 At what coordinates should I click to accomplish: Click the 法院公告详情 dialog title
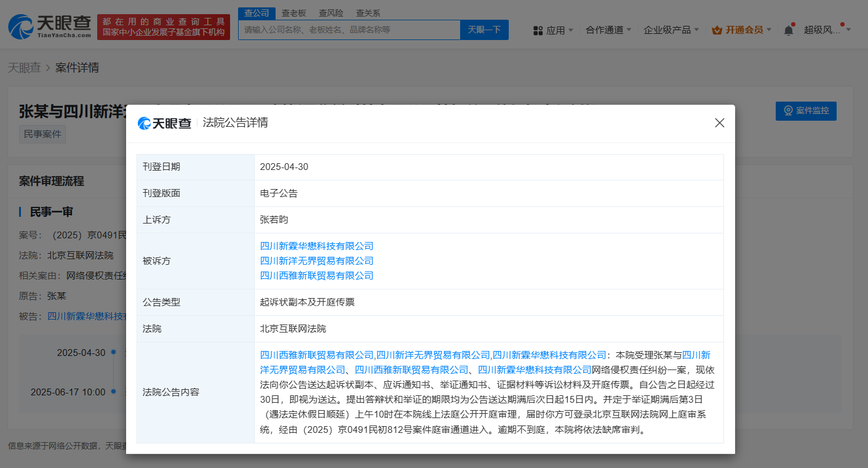(236, 123)
